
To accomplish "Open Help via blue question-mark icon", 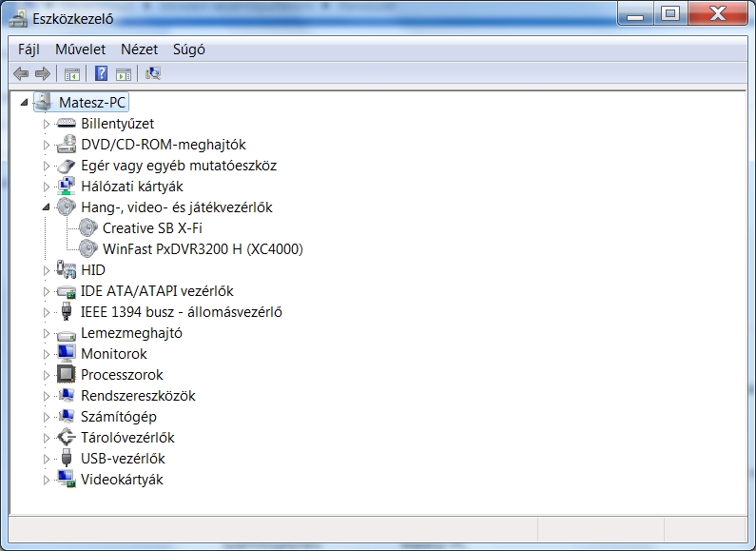I will [101, 73].
